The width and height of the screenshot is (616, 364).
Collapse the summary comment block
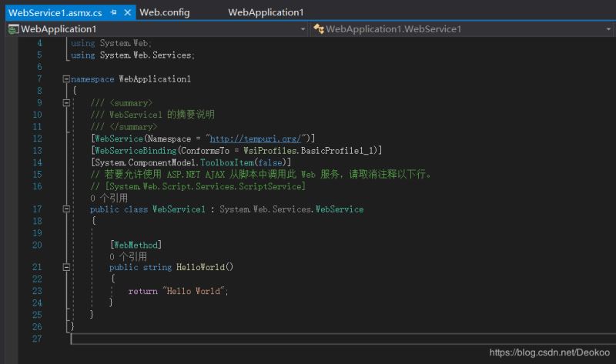point(66,103)
